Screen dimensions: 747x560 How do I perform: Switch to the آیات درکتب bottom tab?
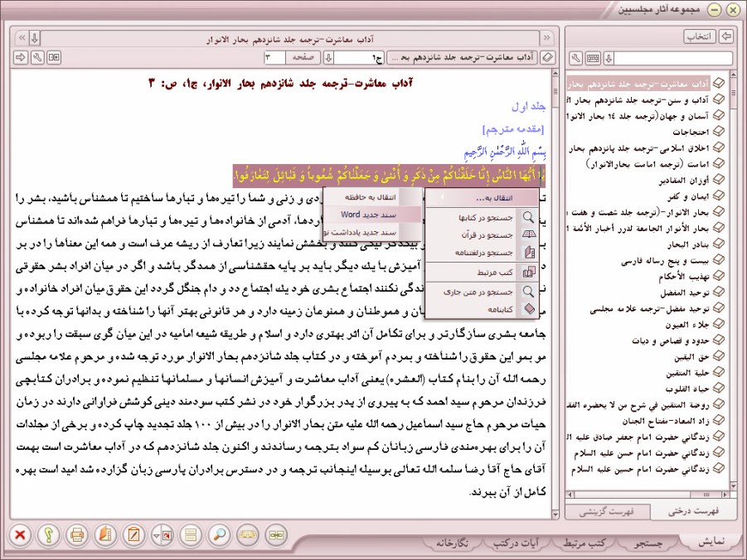tap(516, 542)
